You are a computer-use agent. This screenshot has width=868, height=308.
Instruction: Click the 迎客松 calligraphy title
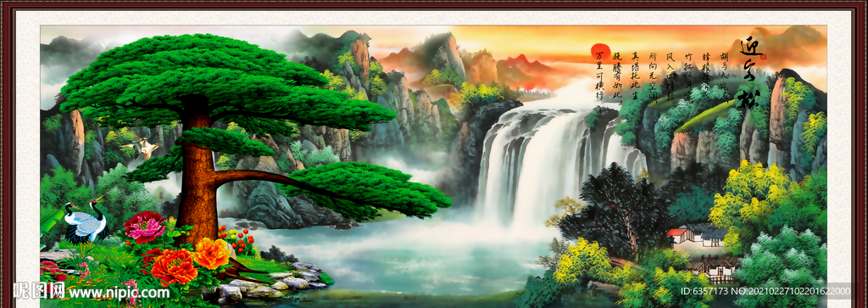[x=748, y=72]
